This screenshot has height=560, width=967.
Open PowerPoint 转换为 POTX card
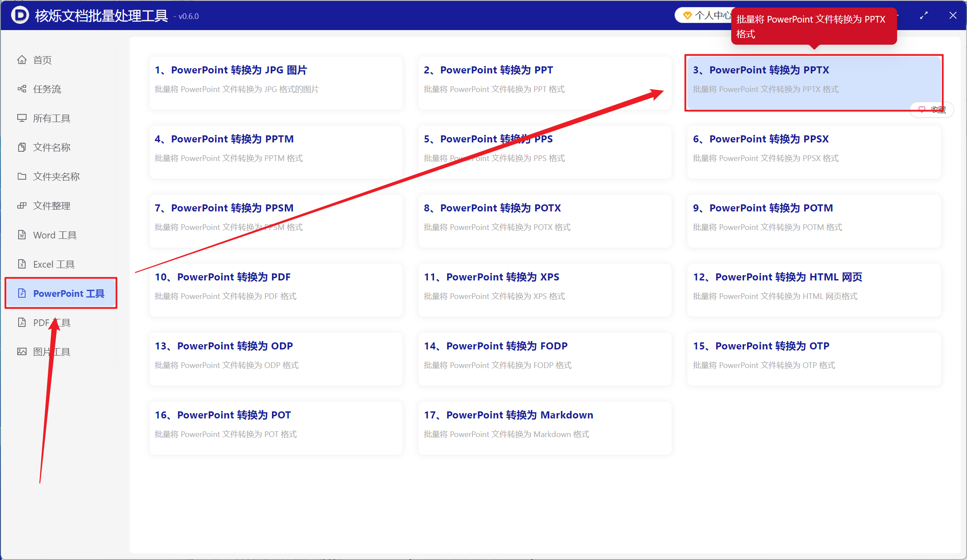545,221
